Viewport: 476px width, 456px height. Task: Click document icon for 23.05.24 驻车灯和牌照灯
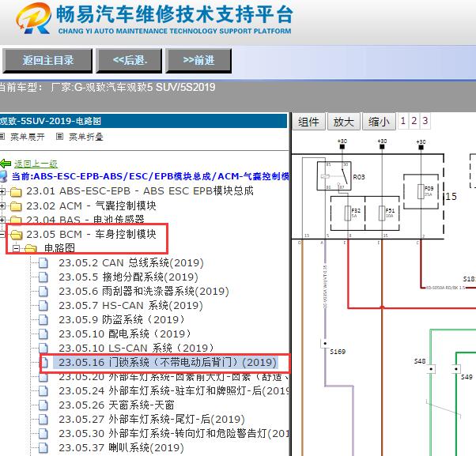[43, 390]
